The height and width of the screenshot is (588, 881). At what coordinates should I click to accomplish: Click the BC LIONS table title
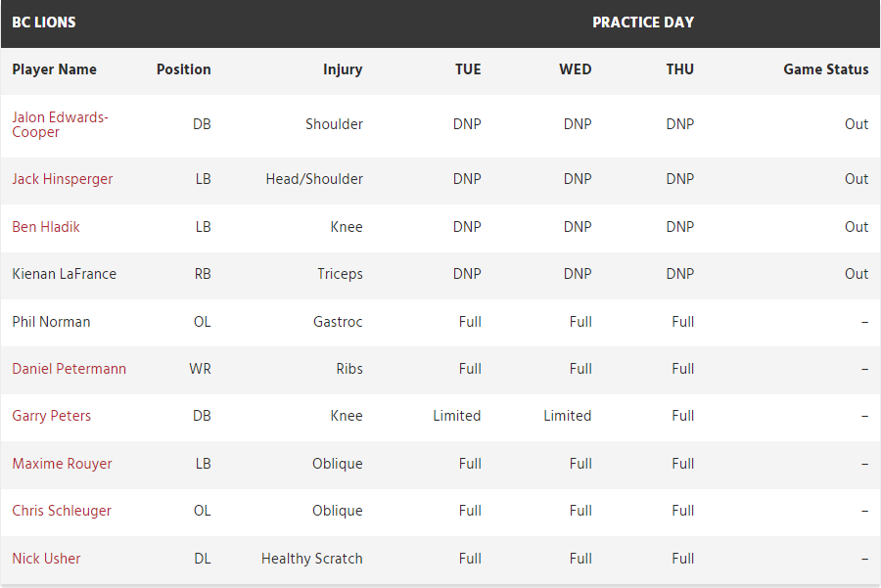pyautogui.click(x=44, y=23)
